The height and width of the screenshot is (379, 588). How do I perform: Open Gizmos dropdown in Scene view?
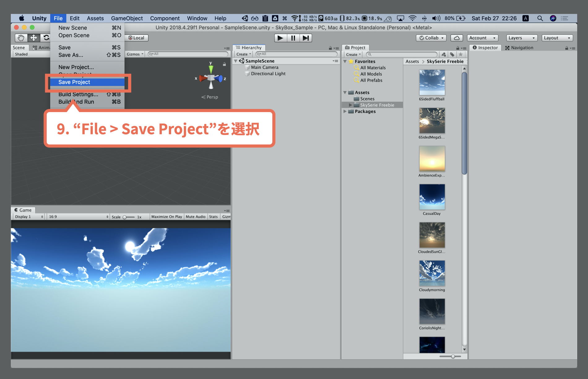tap(135, 54)
